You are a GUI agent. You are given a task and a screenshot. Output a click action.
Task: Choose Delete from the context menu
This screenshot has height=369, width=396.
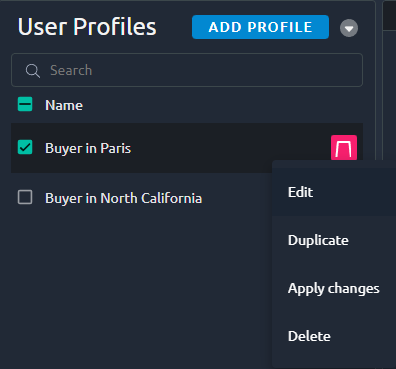click(334, 336)
